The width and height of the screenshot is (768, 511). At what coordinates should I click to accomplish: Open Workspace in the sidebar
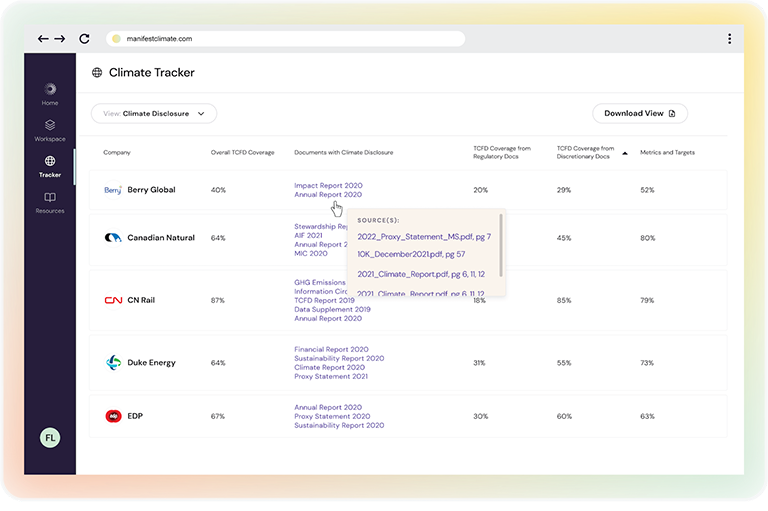point(50,130)
